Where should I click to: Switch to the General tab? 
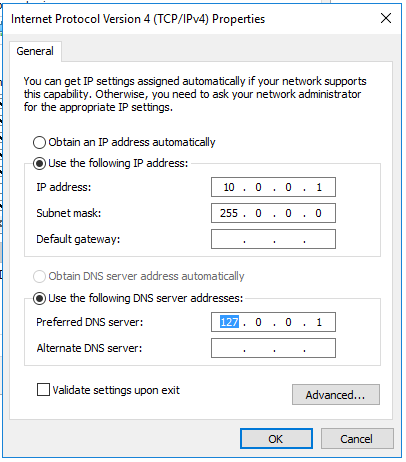pos(35,51)
